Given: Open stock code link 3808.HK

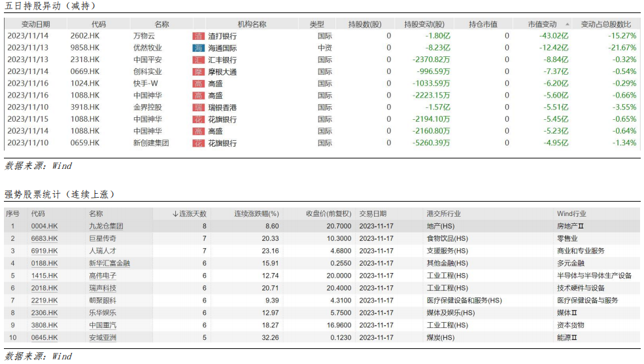Looking at the screenshot, I should click(x=44, y=325).
